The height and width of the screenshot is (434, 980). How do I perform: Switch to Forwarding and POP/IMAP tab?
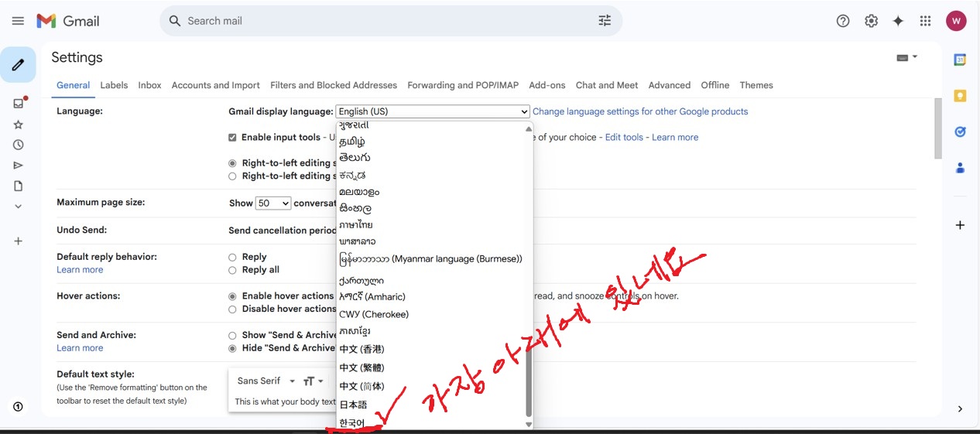(463, 85)
